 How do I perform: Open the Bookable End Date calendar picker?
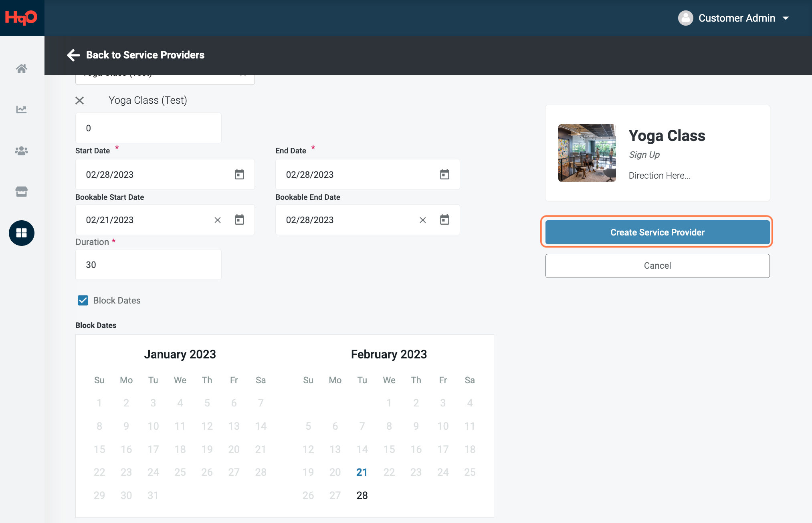(444, 220)
